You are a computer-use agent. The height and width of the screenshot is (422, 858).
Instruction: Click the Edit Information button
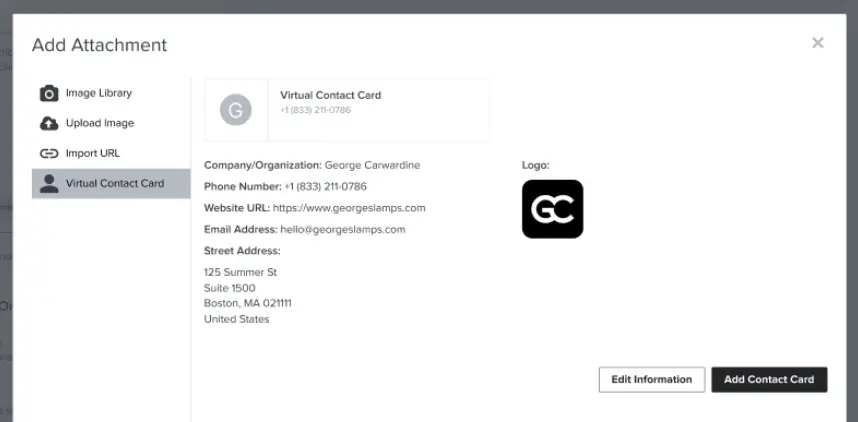[652, 380]
